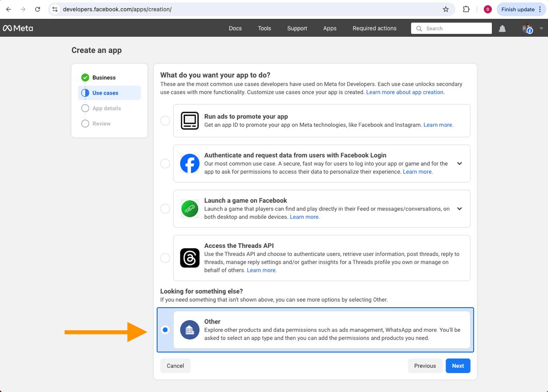Open the account dropdown arrow beside avatar
The width and height of the screenshot is (548, 392).
tap(541, 29)
